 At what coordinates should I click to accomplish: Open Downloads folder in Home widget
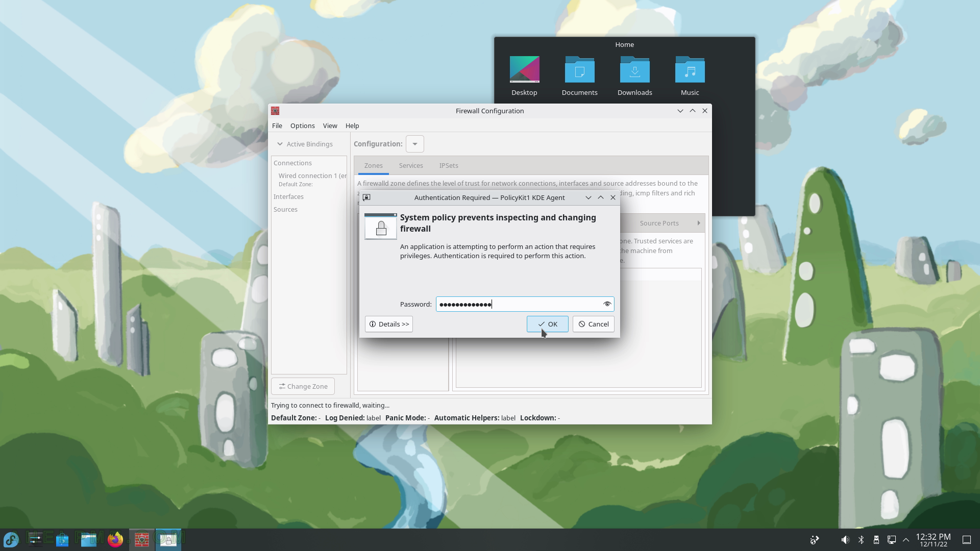pos(634,76)
